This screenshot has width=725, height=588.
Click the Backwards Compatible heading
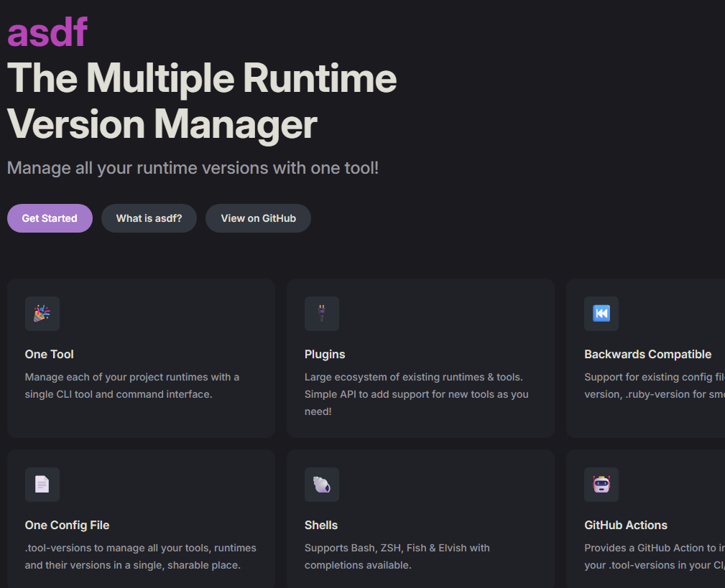[647, 354]
